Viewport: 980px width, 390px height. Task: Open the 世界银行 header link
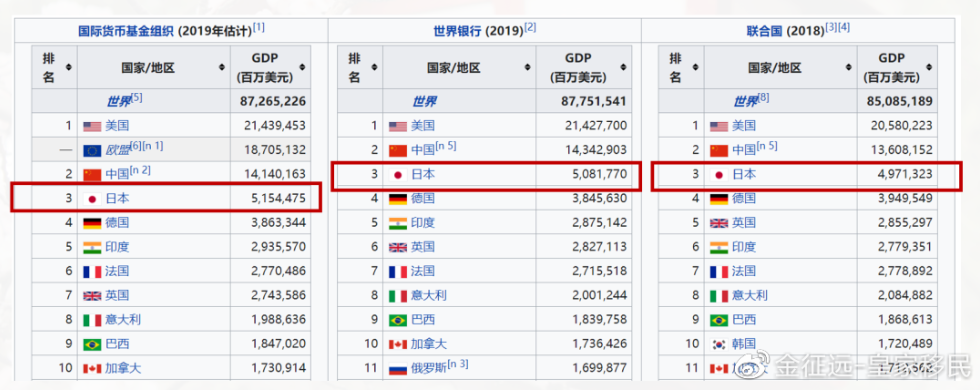[458, 31]
